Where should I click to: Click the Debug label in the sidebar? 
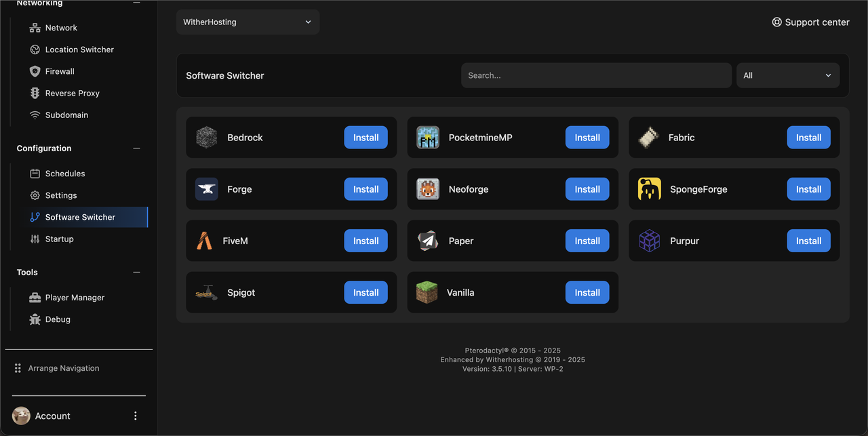click(x=58, y=319)
